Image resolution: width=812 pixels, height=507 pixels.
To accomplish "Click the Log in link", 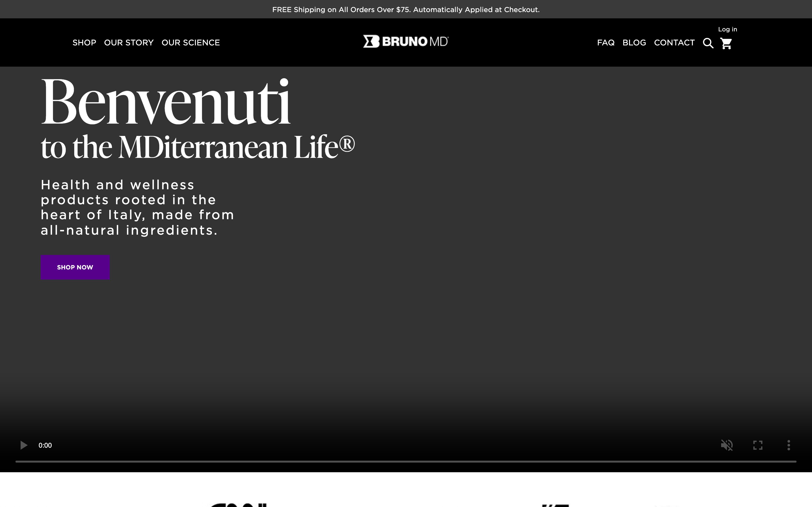I will pos(727,29).
